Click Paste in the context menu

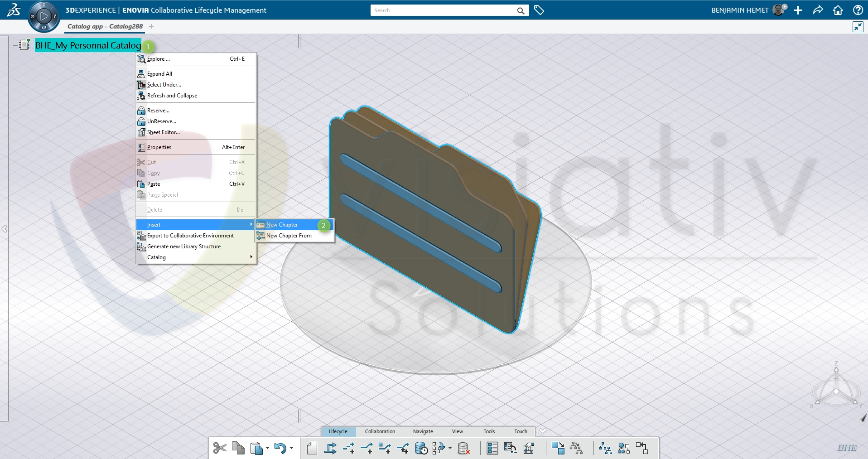pyautogui.click(x=195, y=184)
